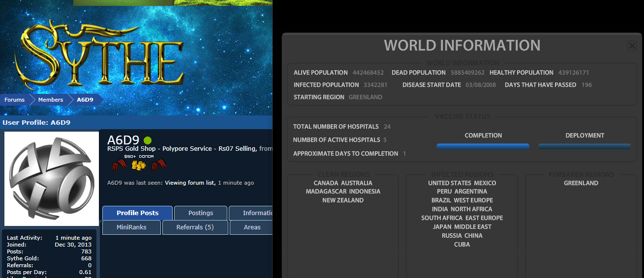Select CUBA in infected regions
644x278 pixels.
462,245
